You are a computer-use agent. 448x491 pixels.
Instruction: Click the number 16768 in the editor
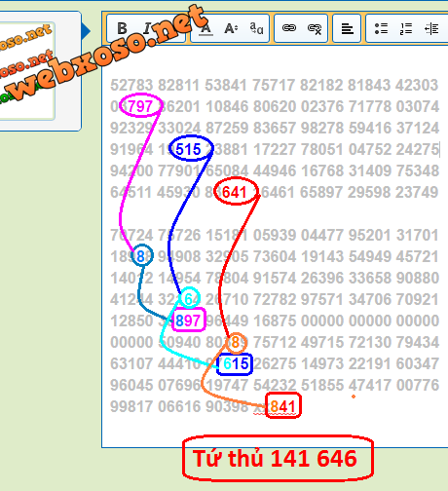[x=322, y=170]
